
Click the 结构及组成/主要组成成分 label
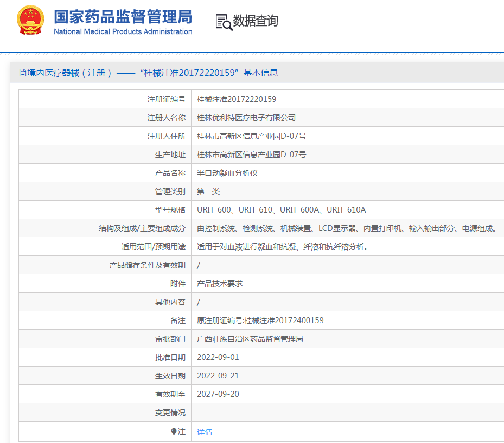(x=142, y=228)
